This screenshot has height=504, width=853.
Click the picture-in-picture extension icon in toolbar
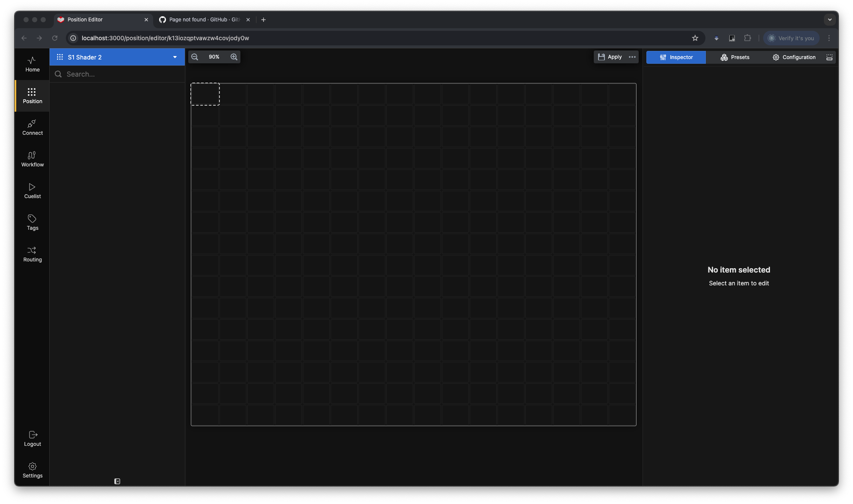732,38
